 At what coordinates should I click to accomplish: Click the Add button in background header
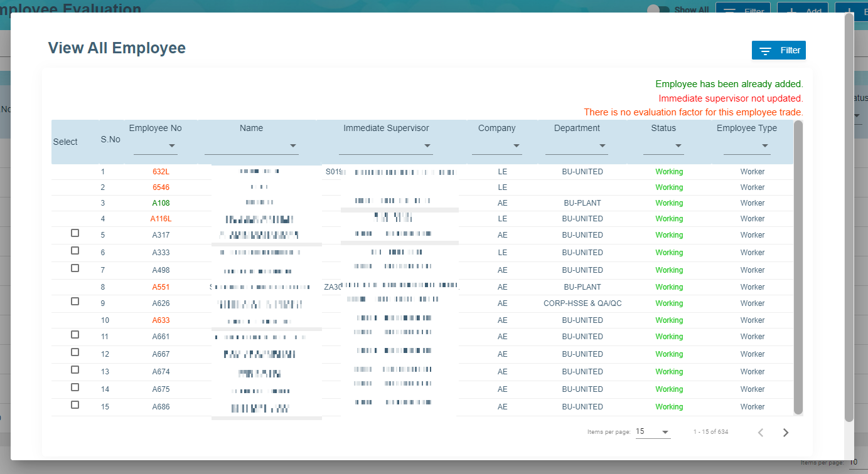[802, 11]
